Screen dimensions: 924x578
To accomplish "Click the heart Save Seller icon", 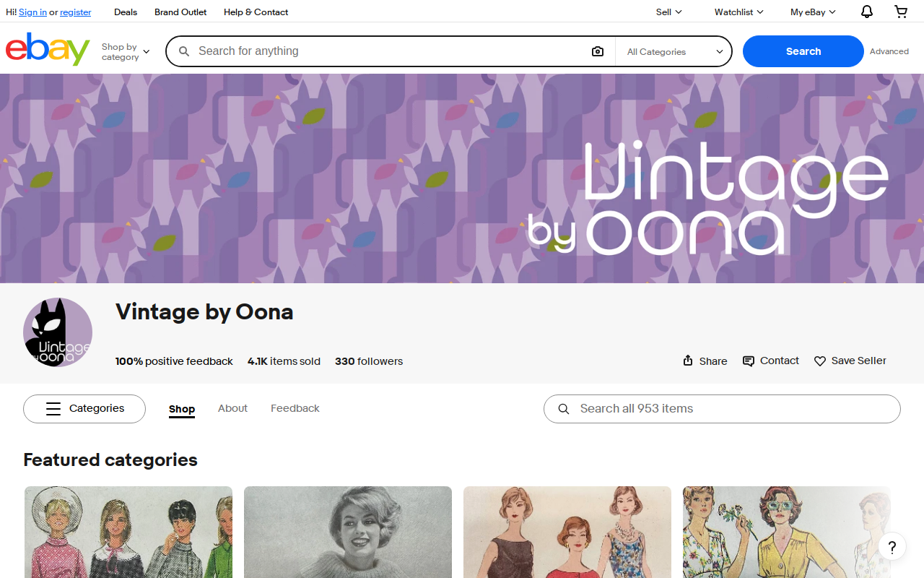I will pos(820,361).
